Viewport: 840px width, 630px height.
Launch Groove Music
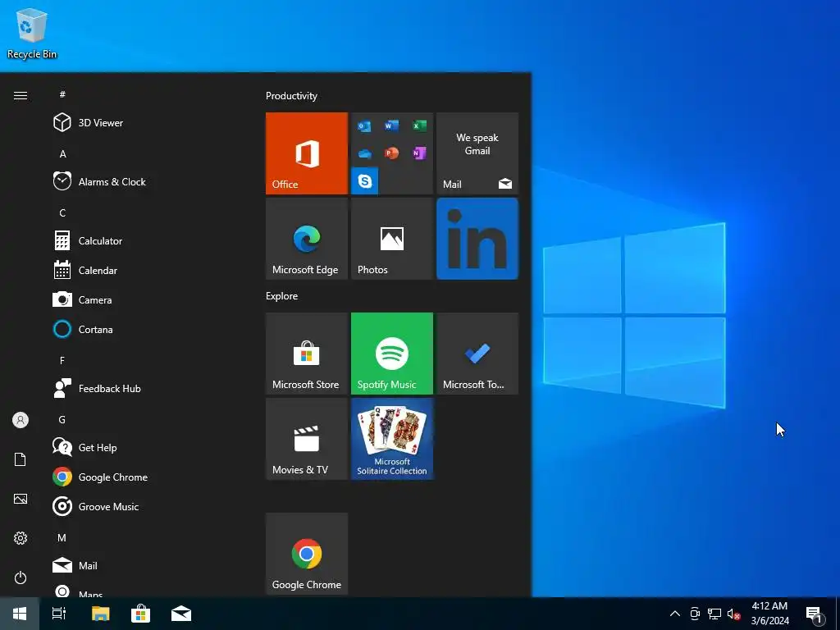point(144,506)
